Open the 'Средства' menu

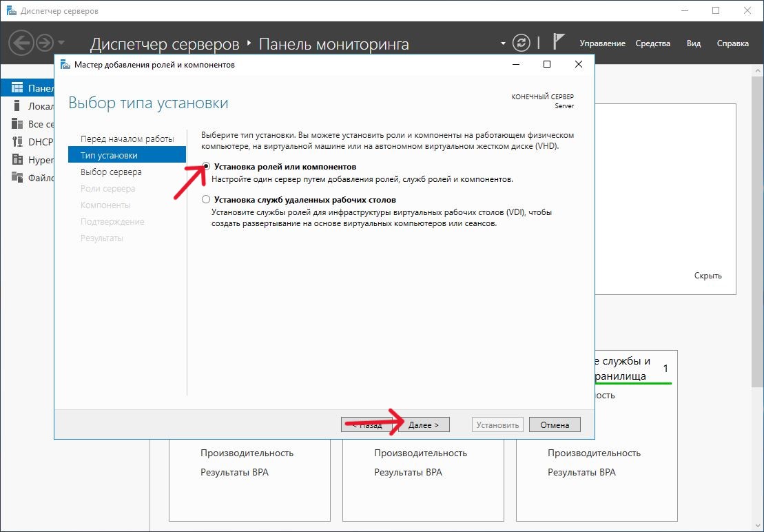[652, 43]
